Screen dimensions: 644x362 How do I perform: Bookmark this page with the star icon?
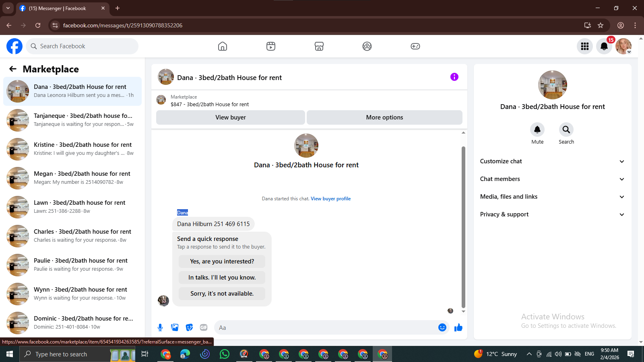click(x=601, y=25)
